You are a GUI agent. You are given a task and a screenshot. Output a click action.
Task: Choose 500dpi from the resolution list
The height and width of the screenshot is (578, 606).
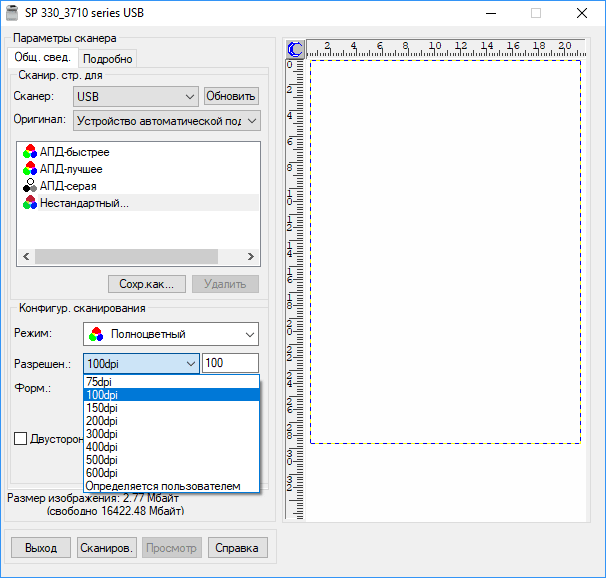172,460
